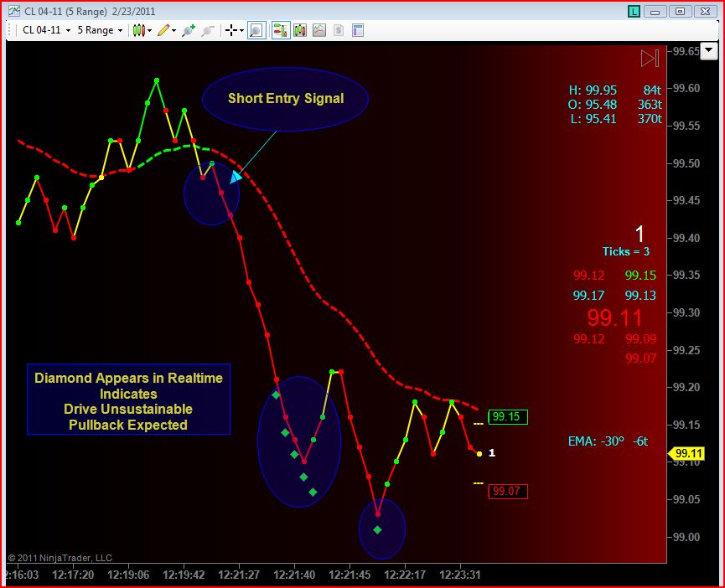
Task: Select the lowest green diamond near 99.00
Action: coord(377,530)
